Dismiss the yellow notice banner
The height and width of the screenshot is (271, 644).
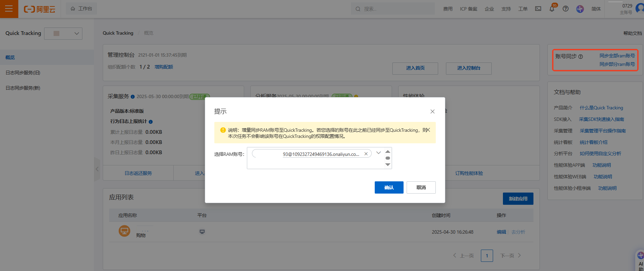coord(428,130)
